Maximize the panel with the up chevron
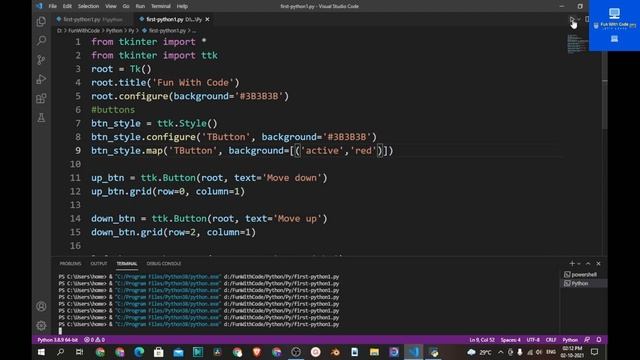 [x=588, y=264]
